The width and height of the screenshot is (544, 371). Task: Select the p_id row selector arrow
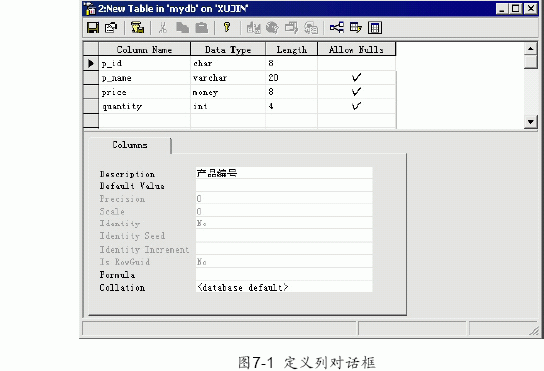tap(91, 63)
